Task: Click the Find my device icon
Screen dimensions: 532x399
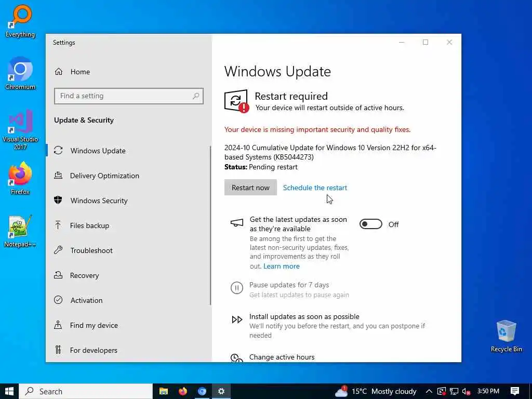Action: pos(58,325)
